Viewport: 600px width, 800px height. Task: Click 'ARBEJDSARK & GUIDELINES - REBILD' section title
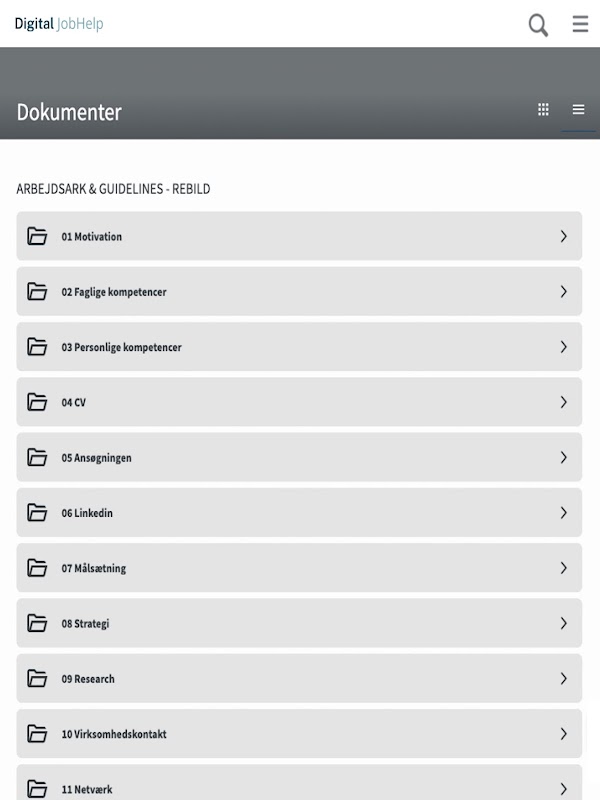[113, 189]
